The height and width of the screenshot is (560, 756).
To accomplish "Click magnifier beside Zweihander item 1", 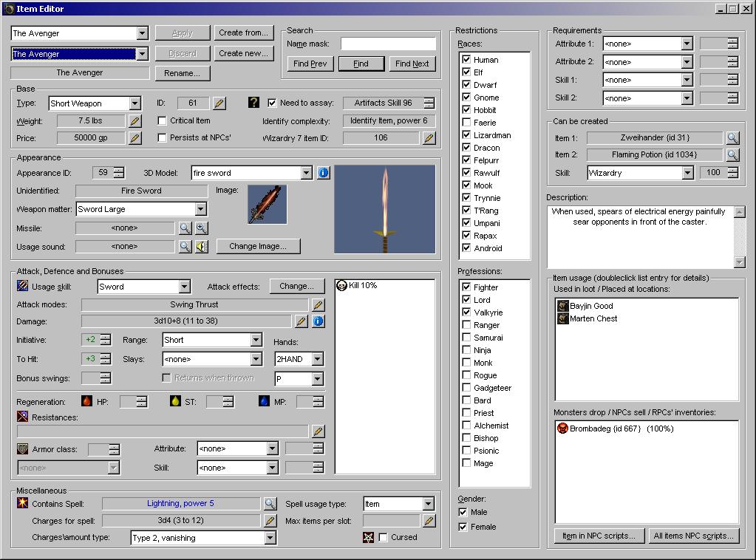I will click(x=732, y=138).
